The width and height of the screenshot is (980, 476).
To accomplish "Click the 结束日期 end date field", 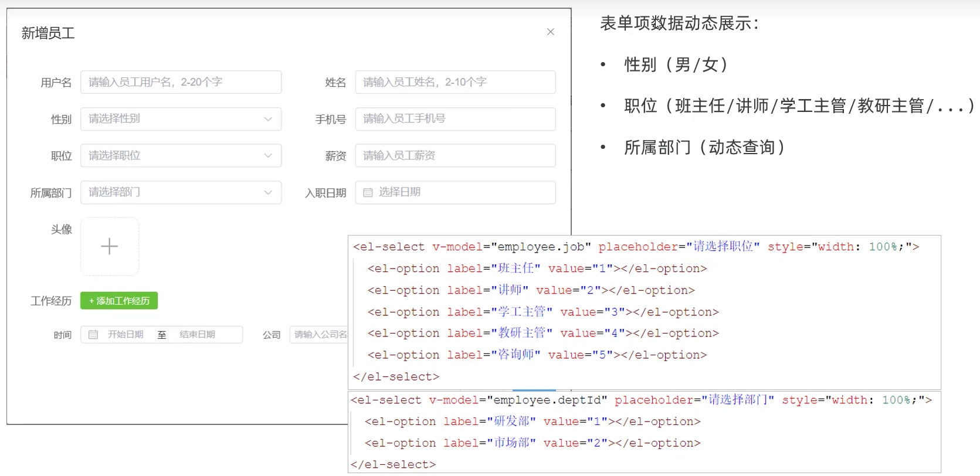I will [197, 335].
